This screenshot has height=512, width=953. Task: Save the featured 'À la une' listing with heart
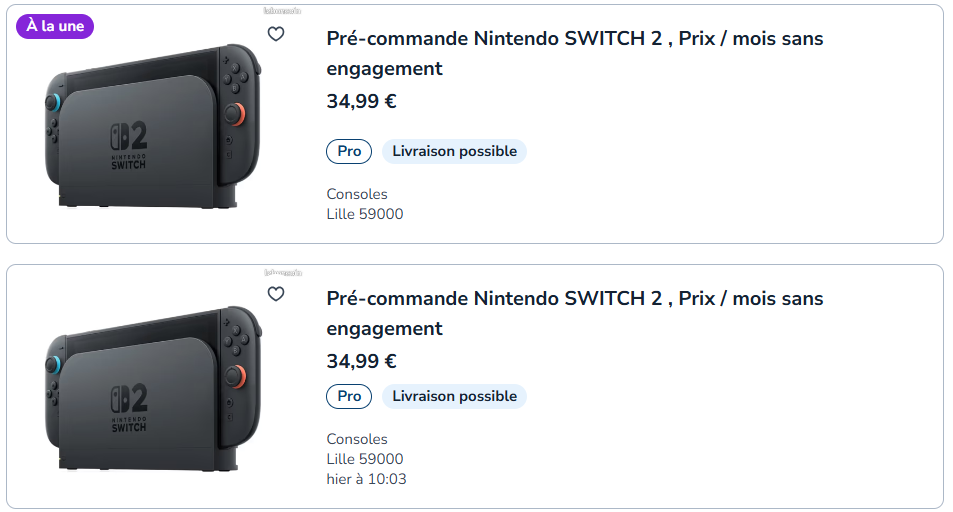276,34
